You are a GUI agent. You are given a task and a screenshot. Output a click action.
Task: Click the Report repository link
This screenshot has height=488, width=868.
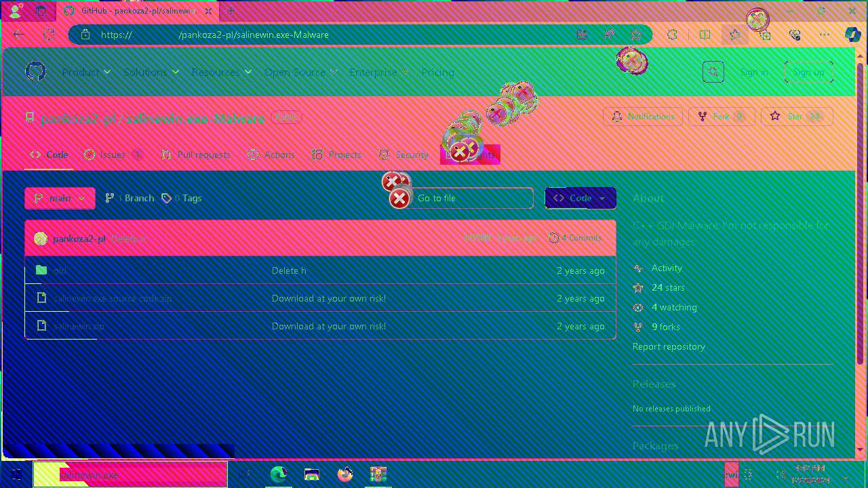669,346
